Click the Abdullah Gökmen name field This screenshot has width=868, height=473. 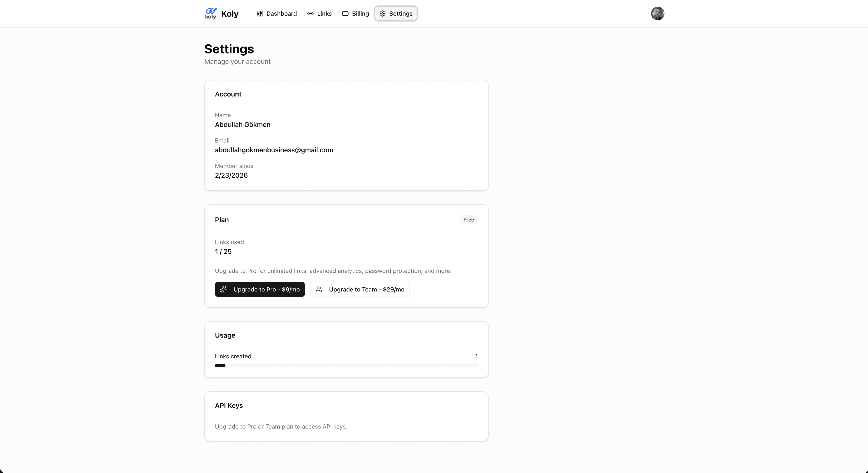coord(243,125)
